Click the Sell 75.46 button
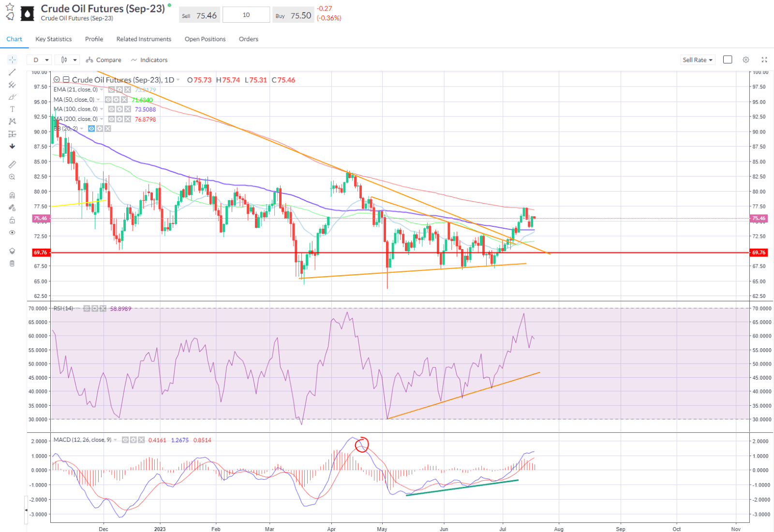Screen dimensions: 774x532 [x=199, y=15]
